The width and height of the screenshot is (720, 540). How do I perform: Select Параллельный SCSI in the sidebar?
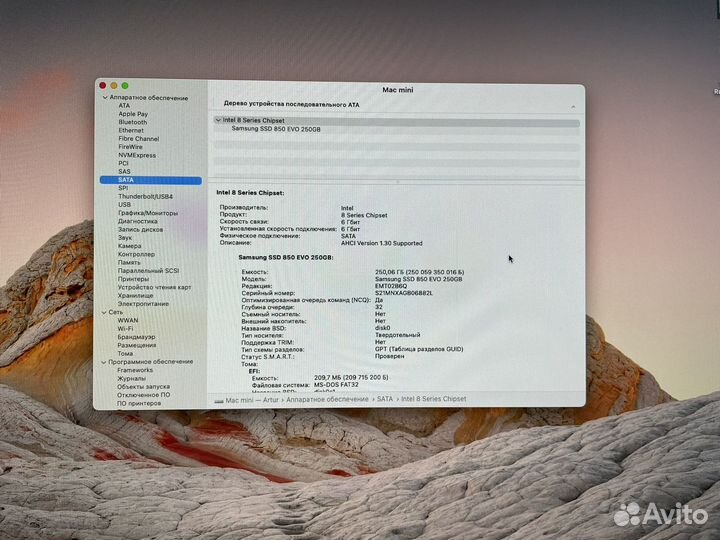148,271
